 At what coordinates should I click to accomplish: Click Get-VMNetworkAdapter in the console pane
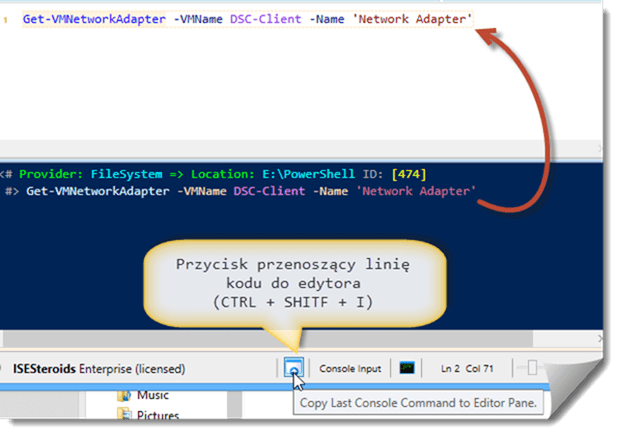click(96, 190)
